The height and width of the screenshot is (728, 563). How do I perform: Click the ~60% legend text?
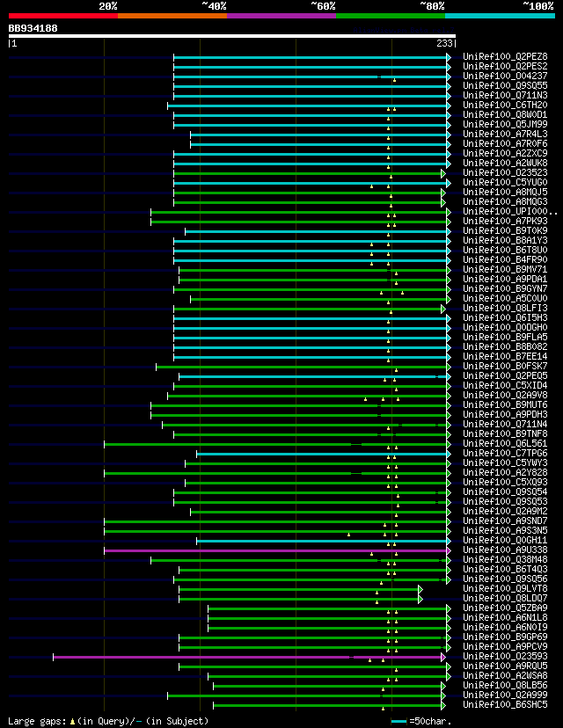point(323,6)
